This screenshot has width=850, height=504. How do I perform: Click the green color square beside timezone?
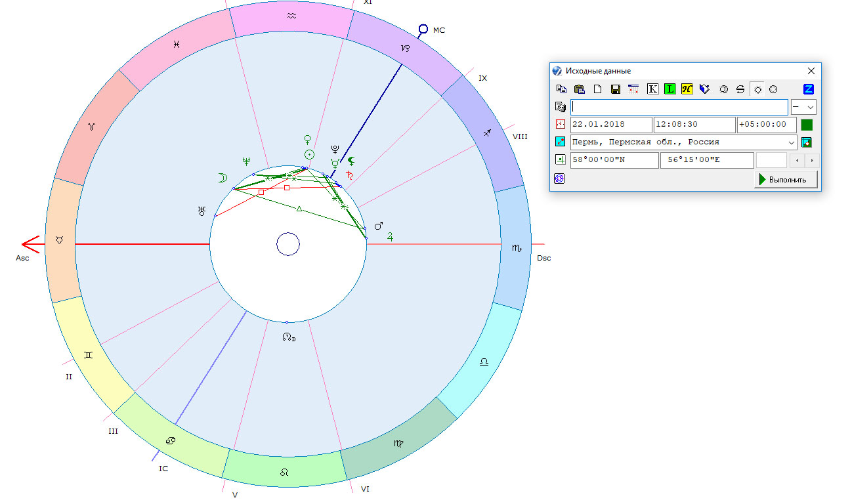[807, 125]
